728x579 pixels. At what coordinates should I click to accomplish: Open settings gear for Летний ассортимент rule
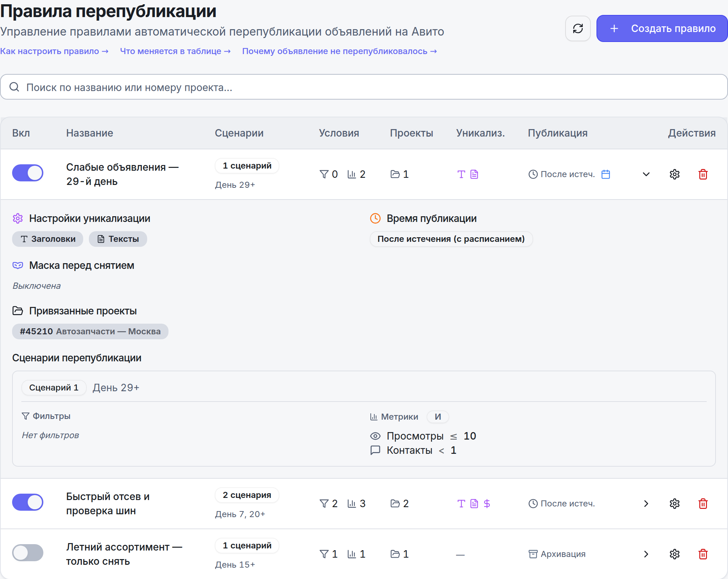coord(675,554)
